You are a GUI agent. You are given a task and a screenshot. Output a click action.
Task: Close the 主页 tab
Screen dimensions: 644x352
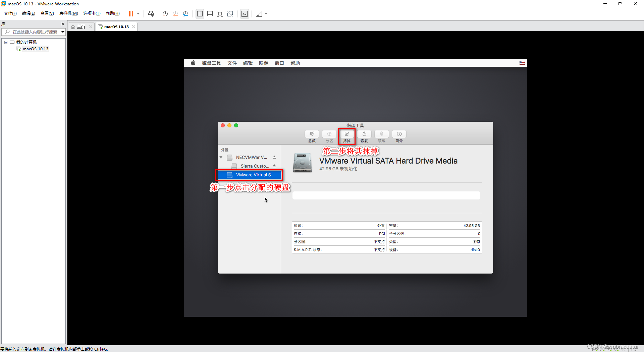click(91, 27)
